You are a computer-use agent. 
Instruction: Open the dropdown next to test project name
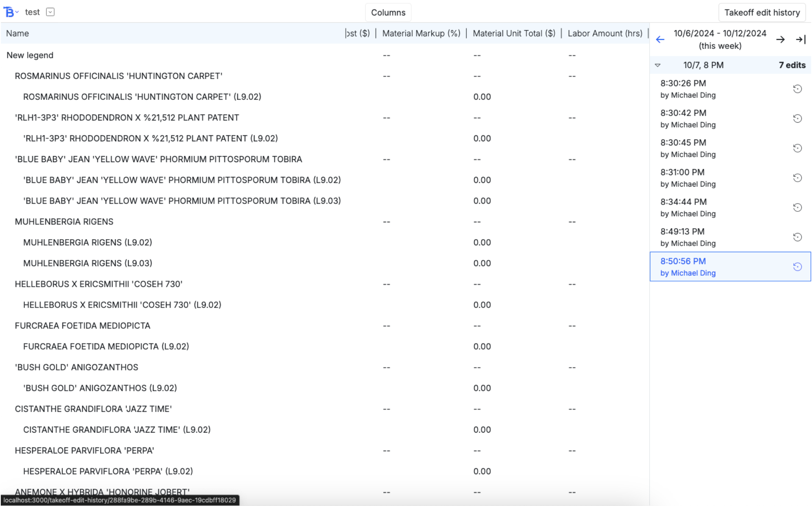pos(50,12)
